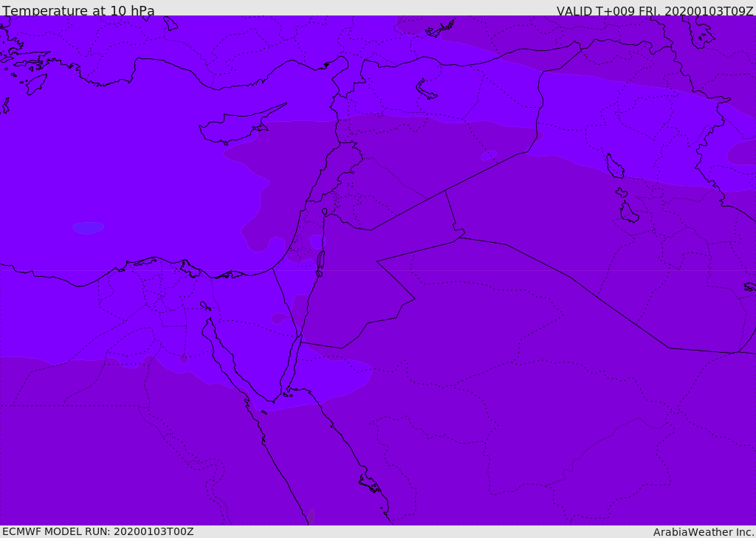
Task: Click the dark purple shading over Saudi Arabia
Action: tap(517, 413)
